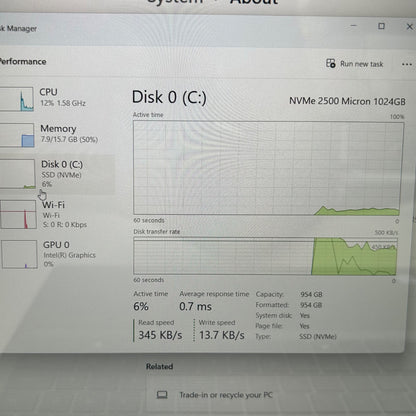
Task: Select the Memory usage graph thumbnail
Action: click(17, 135)
